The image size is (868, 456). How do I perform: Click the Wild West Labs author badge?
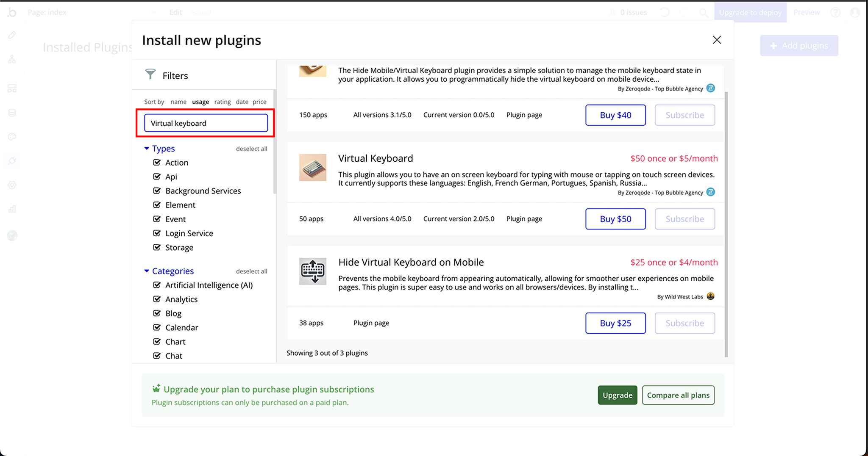coord(711,296)
